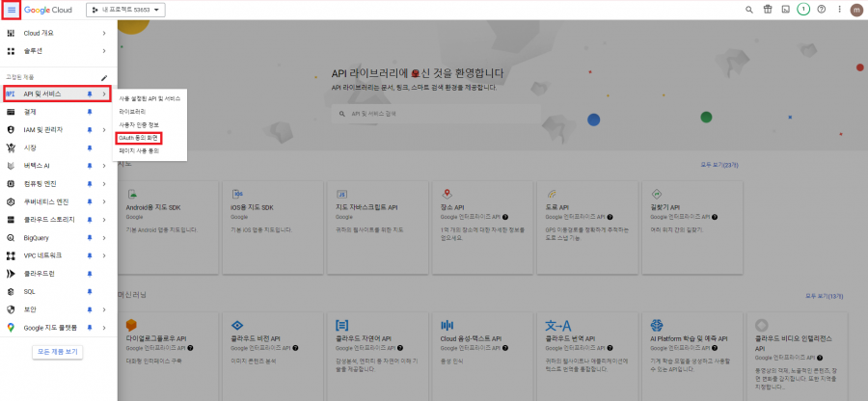Select 사용자 인증 정보 submenu item
The image size is (868, 401).
pyautogui.click(x=141, y=124)
